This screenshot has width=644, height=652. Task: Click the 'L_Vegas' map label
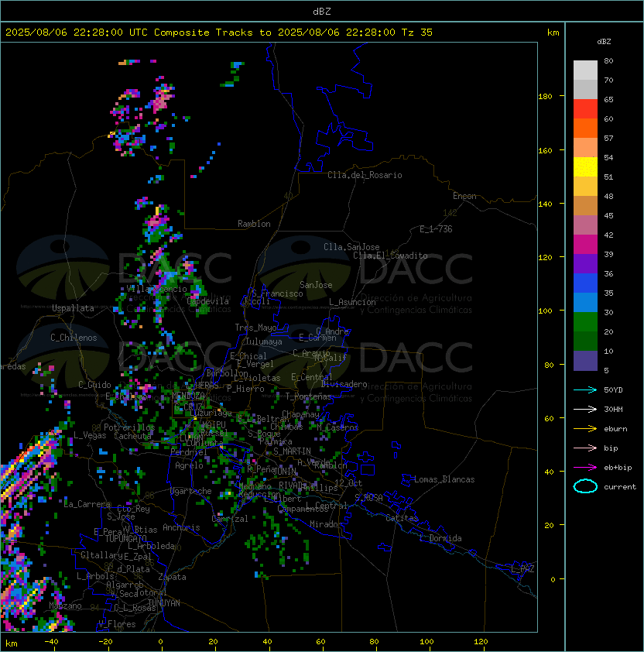(x=90, y=435)
